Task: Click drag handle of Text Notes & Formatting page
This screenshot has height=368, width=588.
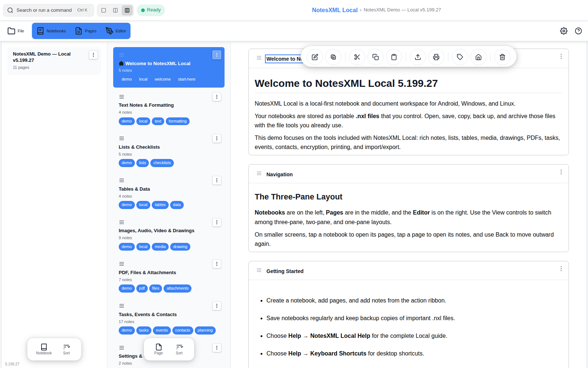Action: pyautogui.click(x=122, y=97)
